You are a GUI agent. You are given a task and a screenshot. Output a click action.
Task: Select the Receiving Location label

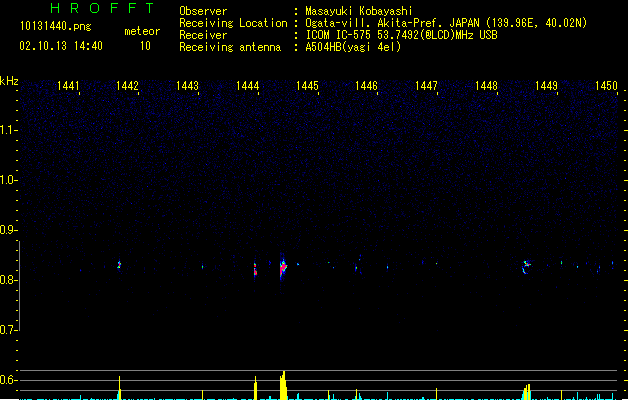[233, 23]
